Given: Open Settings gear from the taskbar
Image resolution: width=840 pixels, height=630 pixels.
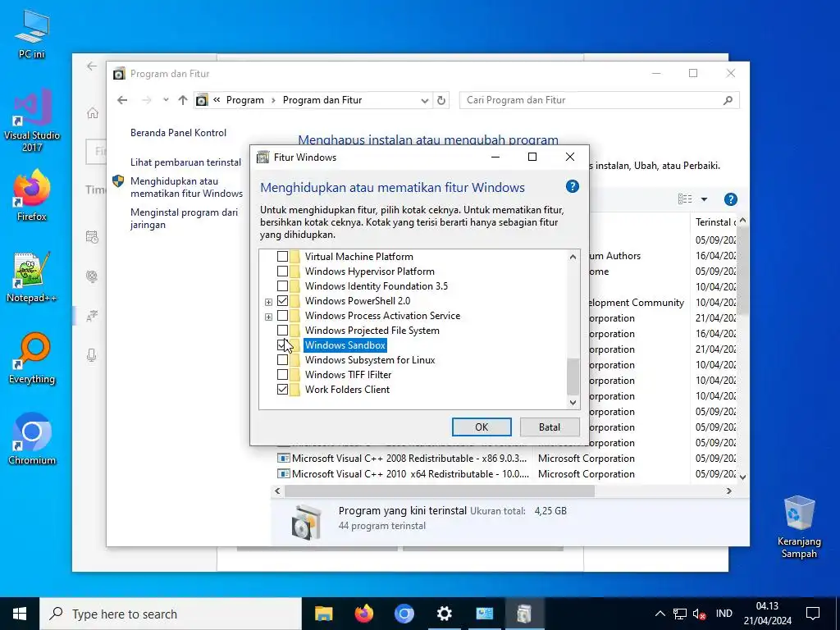Looking at the screenshot, I should tap(444, 614).
